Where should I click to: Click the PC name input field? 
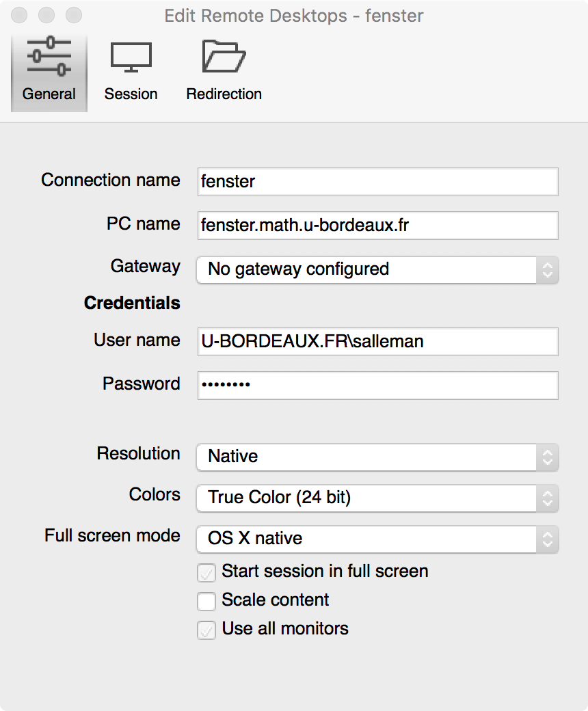[x=377, y=226]
